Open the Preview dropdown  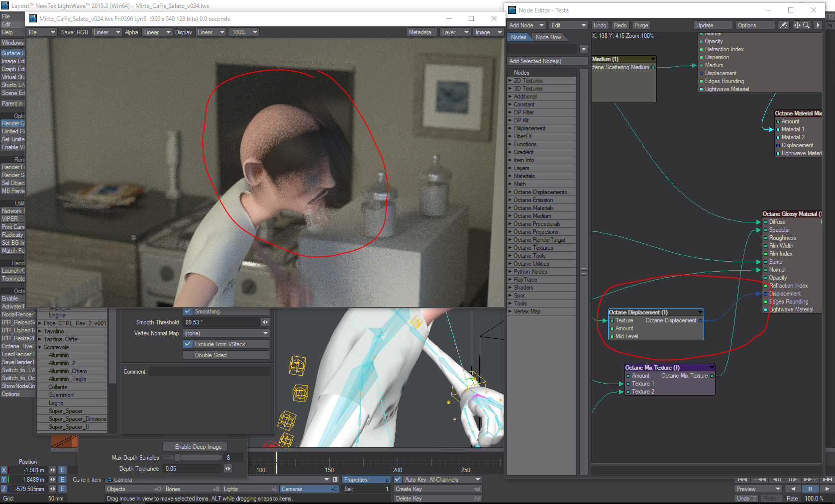click(x=758, y=489)
